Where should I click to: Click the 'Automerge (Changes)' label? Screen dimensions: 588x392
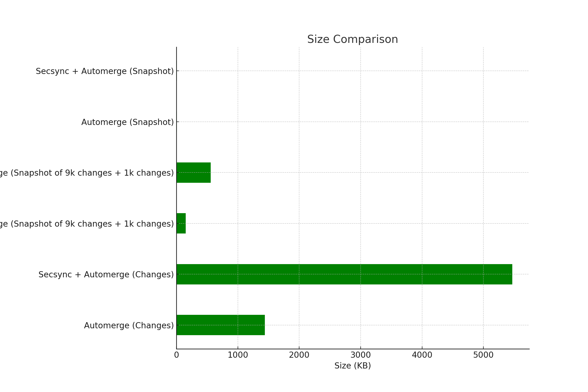[x=129, y=326]
